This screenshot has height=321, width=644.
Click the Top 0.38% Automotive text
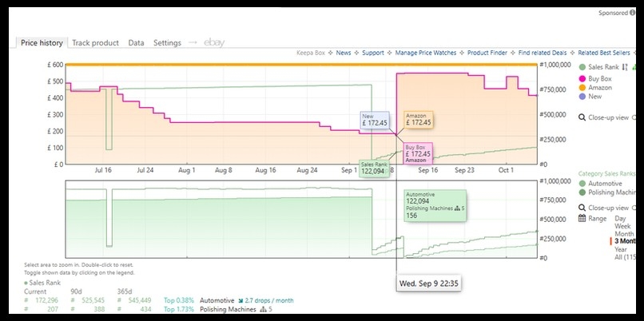pyautogui.click(x=199, y=300)
